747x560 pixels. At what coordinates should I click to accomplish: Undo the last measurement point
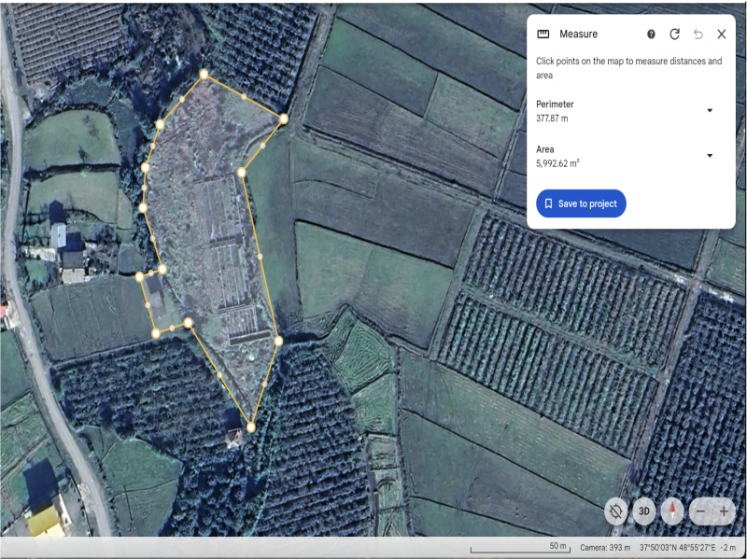698,35
